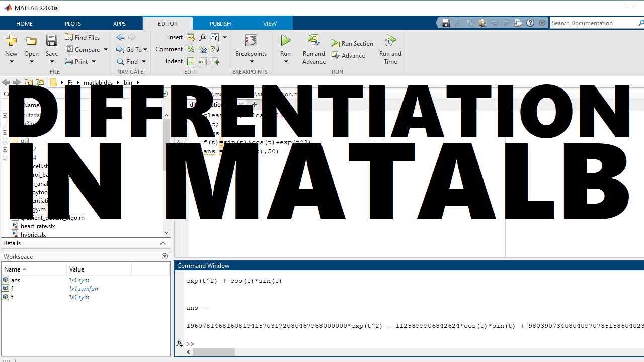Click the fx insert function icon
Viewport: 644px width, 362px height.
[x=203, y=37]
